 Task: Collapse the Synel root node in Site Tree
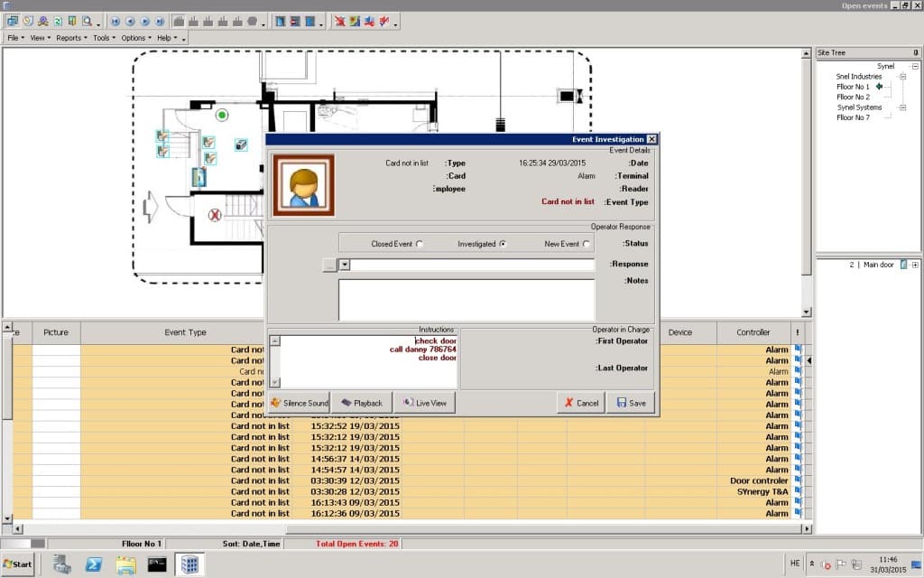pyautogui.click(x=915, y=66)
